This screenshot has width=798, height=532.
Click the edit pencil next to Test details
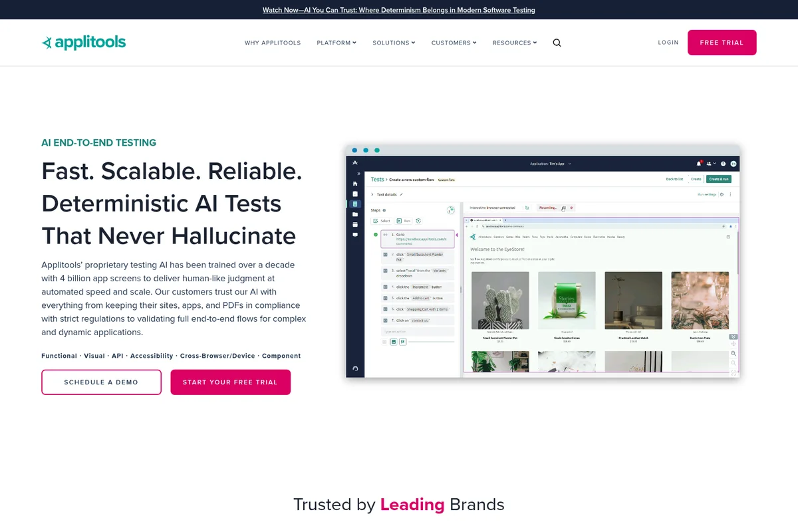400,194
